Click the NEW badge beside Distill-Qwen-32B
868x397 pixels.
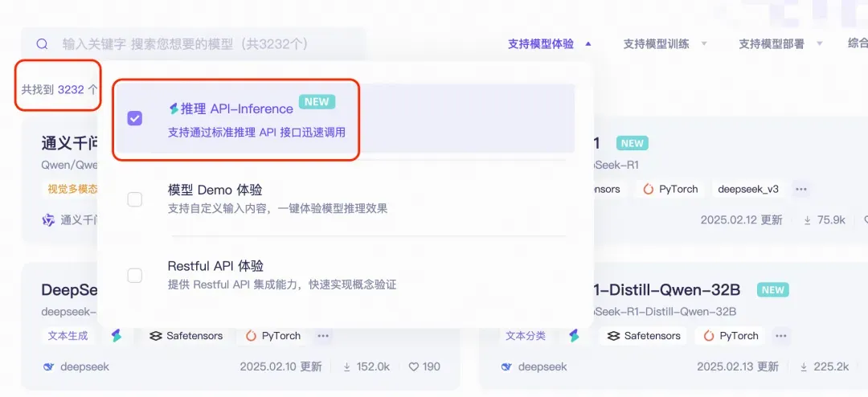point(773,289)
